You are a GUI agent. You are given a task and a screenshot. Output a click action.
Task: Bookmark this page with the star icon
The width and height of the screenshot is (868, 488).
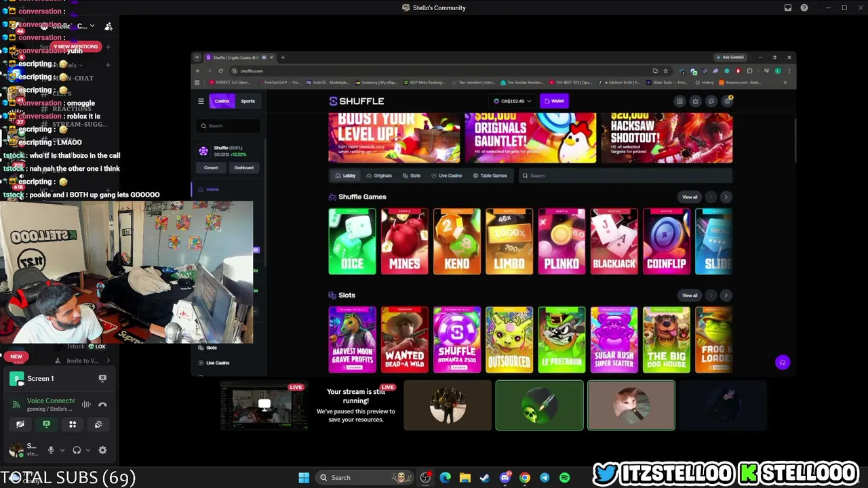click(x=665, y=71)
